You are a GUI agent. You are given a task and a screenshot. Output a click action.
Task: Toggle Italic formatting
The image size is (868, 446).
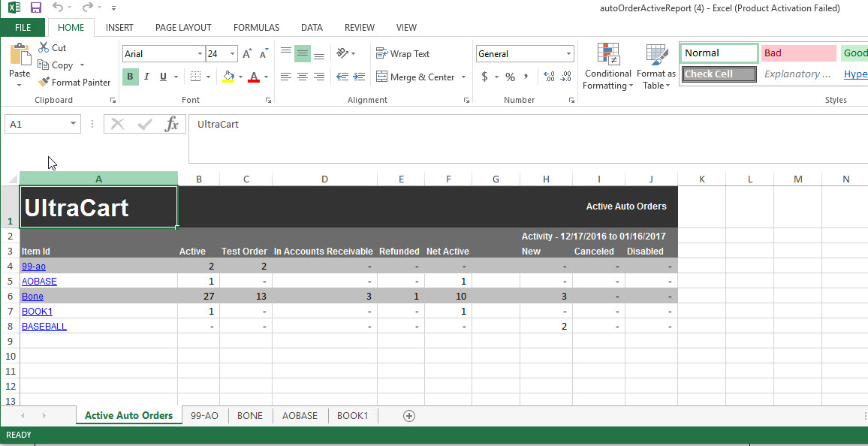point(146,77)
